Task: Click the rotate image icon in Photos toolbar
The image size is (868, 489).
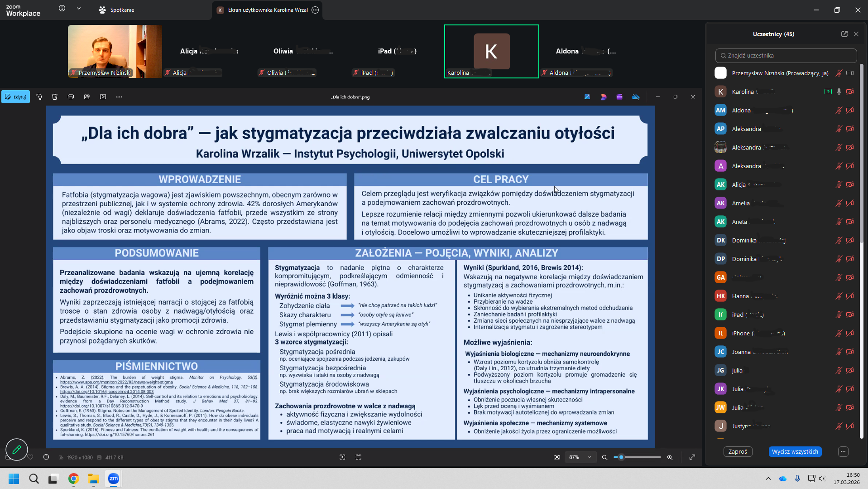Action: (x=39, y=97)
